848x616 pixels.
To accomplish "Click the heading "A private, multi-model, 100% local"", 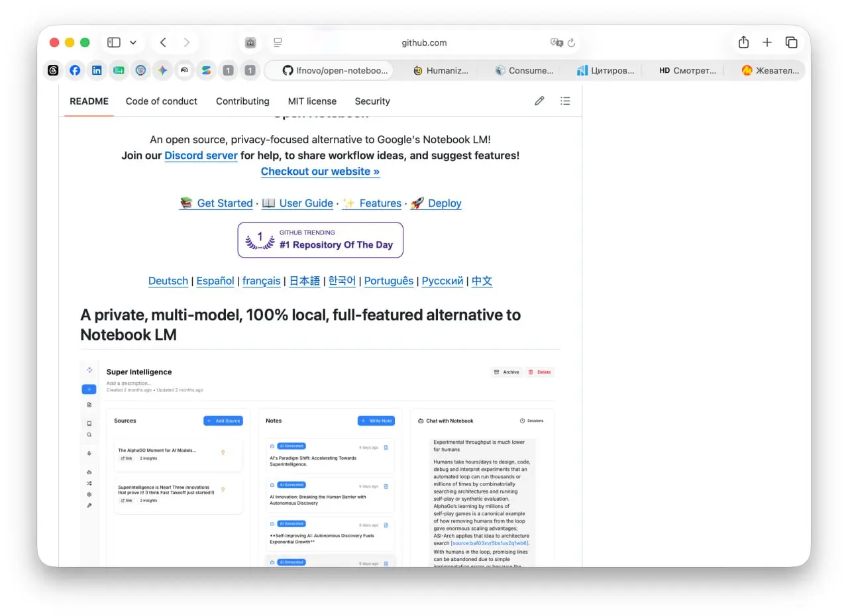I will (x=301, y=325).
